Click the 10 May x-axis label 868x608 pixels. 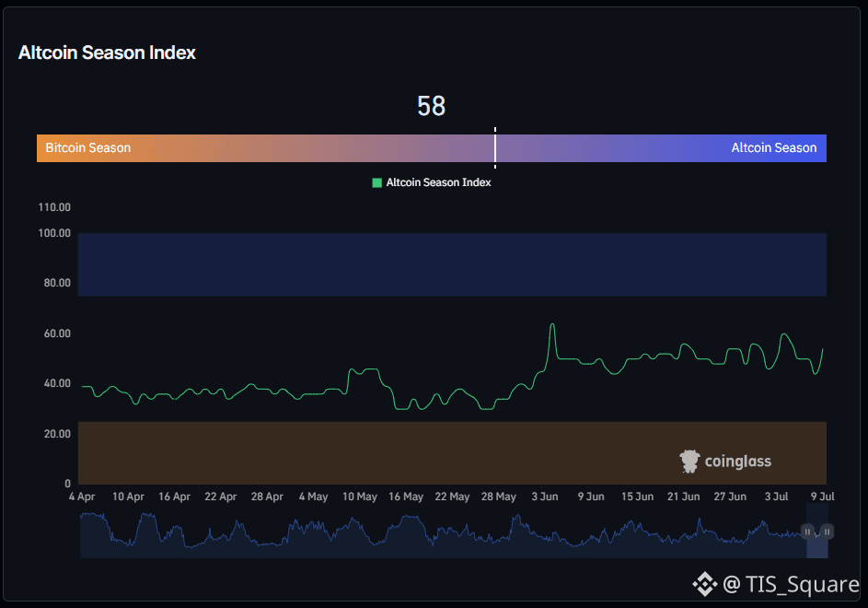coord(360,497)
